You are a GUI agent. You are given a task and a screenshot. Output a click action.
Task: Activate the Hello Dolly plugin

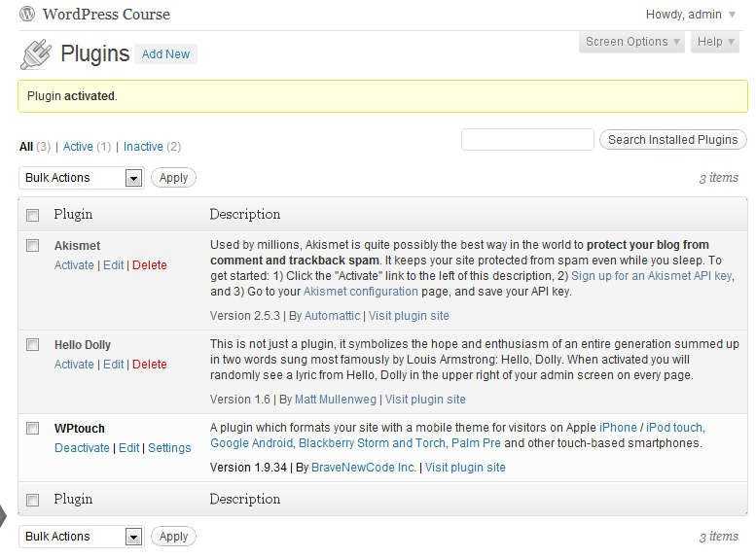pos(74,365)
